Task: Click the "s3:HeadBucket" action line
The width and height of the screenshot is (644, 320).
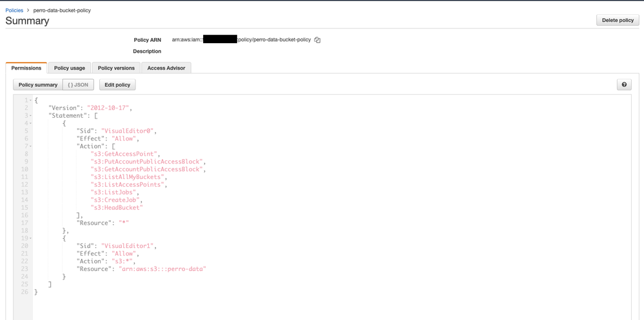Action: coord(117,207)
